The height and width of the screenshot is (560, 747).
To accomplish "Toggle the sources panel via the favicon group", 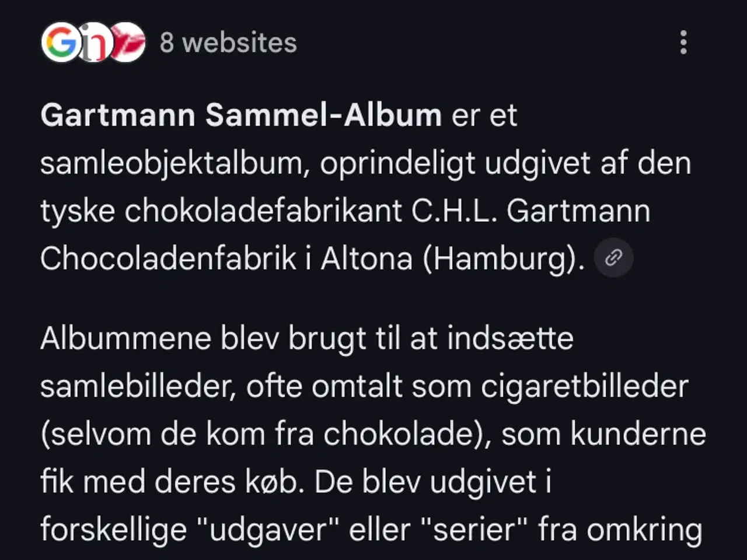I will [93, 43].
